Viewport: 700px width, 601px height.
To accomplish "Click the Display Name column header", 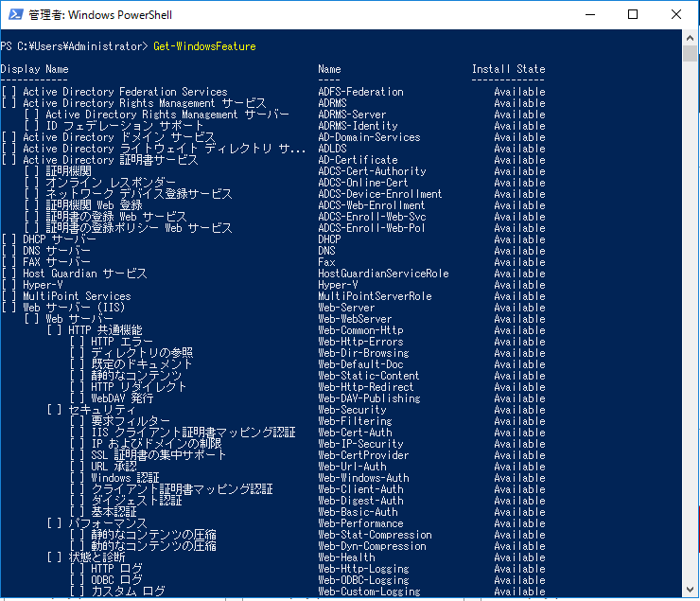I will 34,69.
